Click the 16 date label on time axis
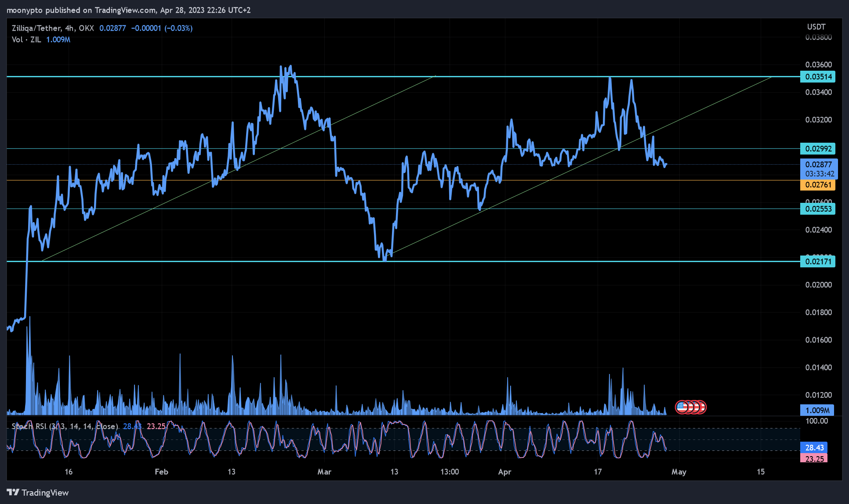849x504 pixels. click(x=69, y=472)
